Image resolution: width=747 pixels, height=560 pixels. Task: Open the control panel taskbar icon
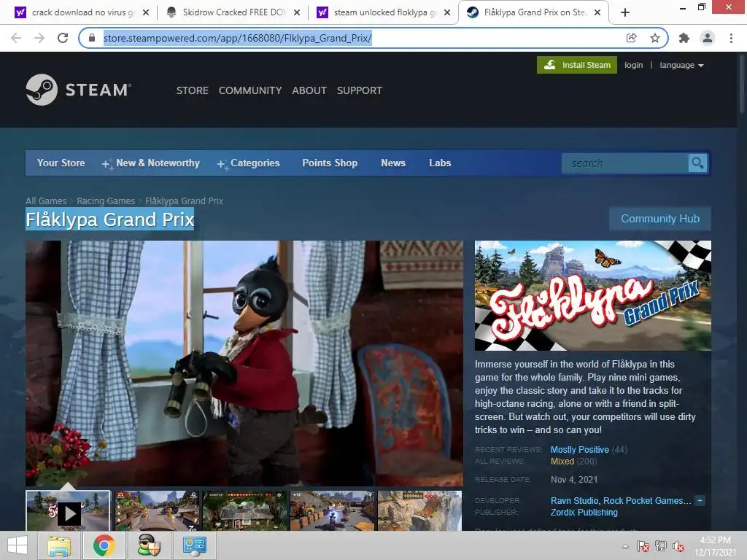194,545
